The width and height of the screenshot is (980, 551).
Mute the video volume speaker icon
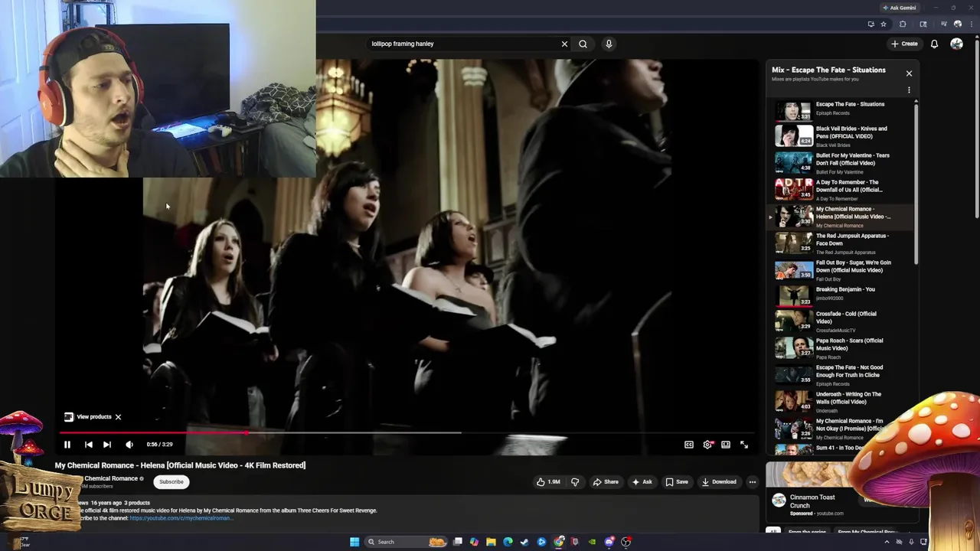(129, 445)
